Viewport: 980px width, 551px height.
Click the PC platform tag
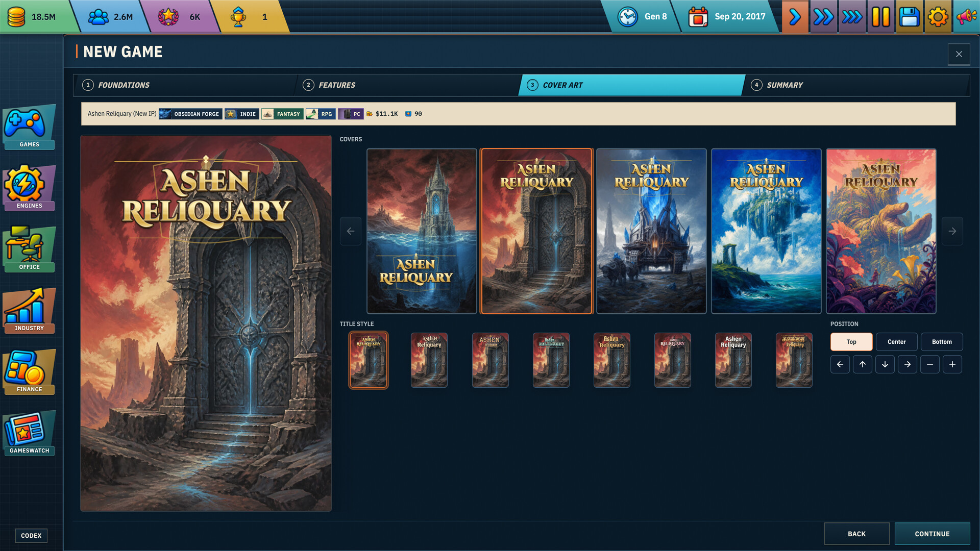351,114
